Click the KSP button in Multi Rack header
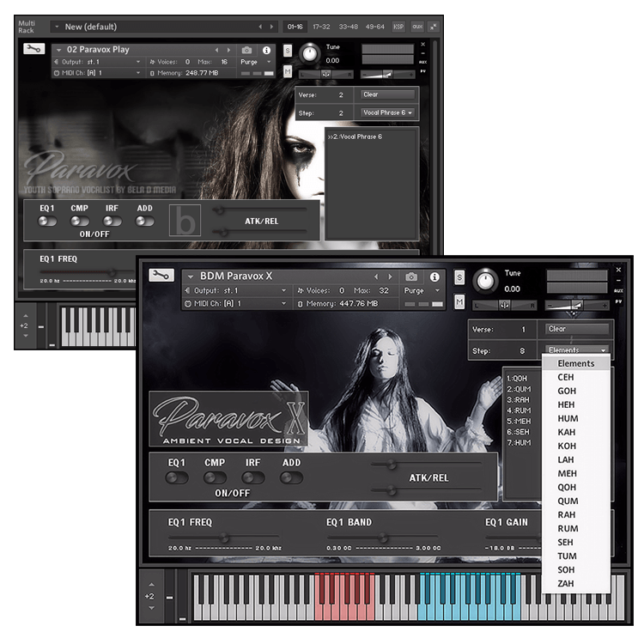 [x=398, y=27]
